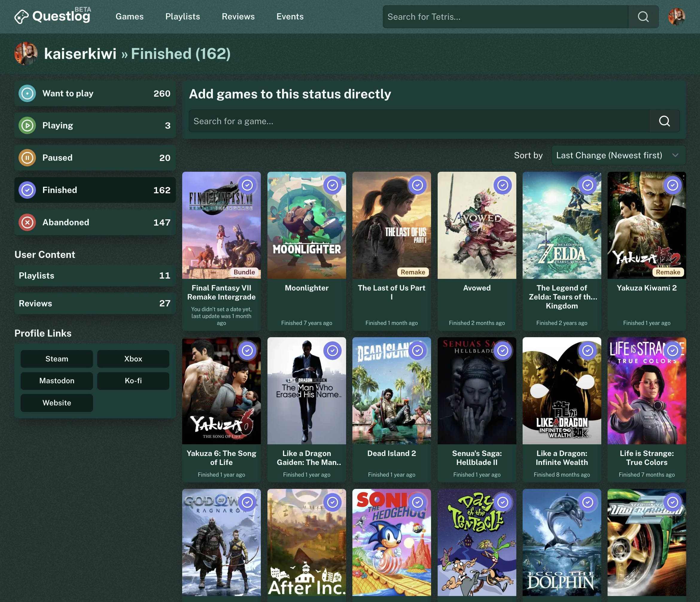Image resolution: width=700 pixels, height=602 pixels.
Task: Toggle finished badge on Moonlighter cover
Action: tap(332, 185)
